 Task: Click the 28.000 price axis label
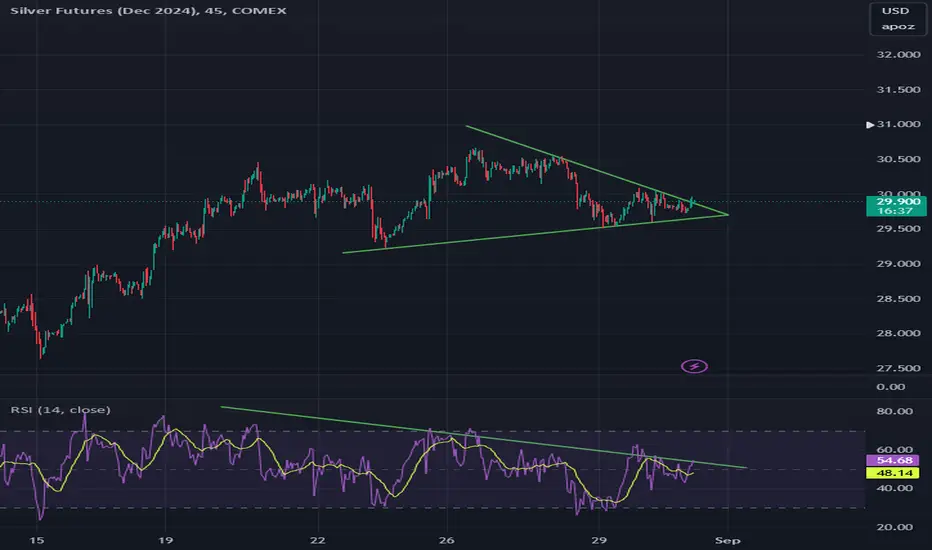pos(898,334)
